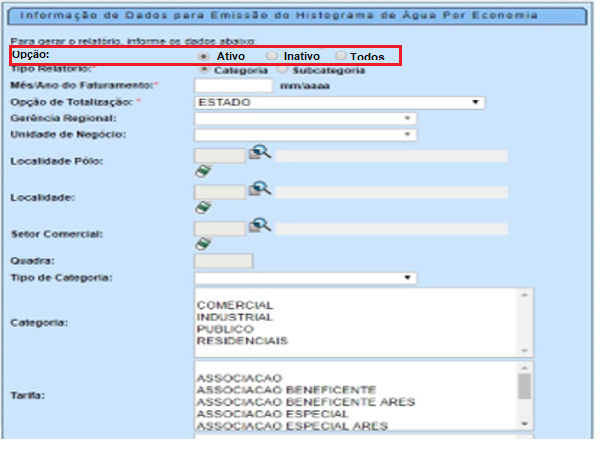Select the Inativo option
605x449 pixels.
click(x=272, y=56)
